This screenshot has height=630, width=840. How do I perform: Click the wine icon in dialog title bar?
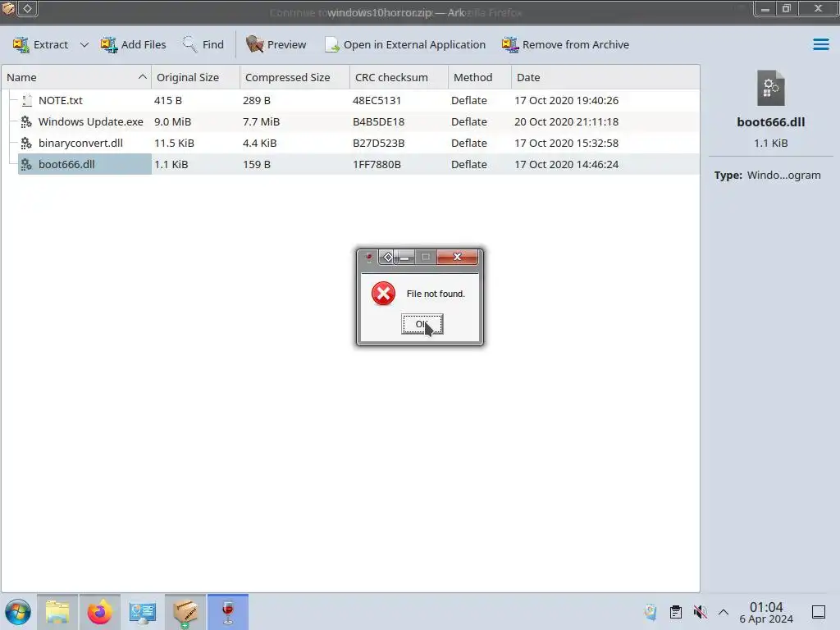368,258
